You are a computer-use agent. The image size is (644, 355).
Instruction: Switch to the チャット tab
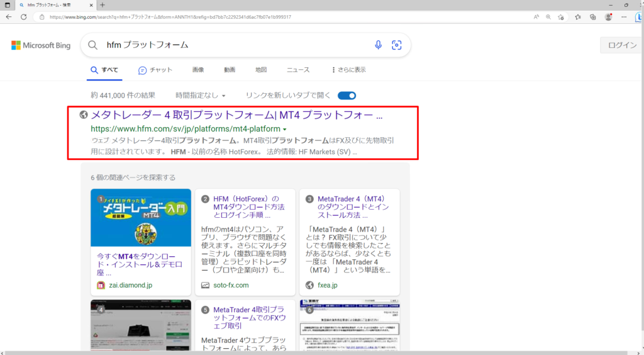tap(155, 70)
